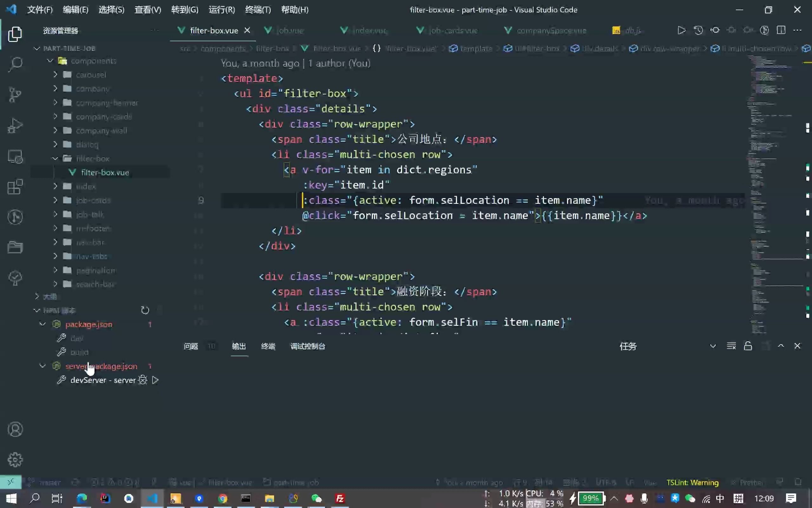This screenshot has width=812, height=508.
Task: Switch to the job.vue tab
Action: point(290,30)
